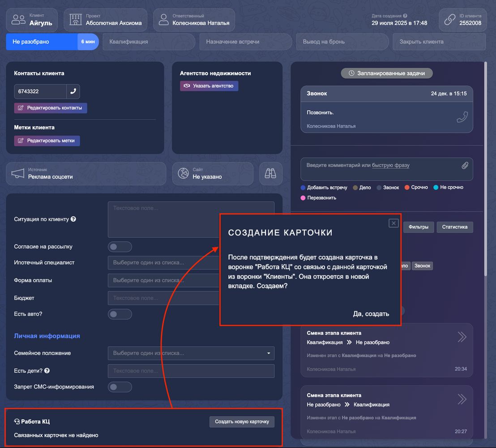Viewport: 496px width, 448px height.
Task: Select the red Срочно color tag
Action: click(416, 188)
